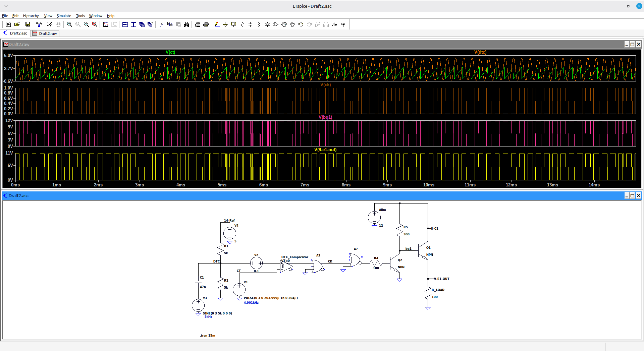Click the 10ms time axis label
This screenshot has height=351, width=644.
(x=429, y=185)
